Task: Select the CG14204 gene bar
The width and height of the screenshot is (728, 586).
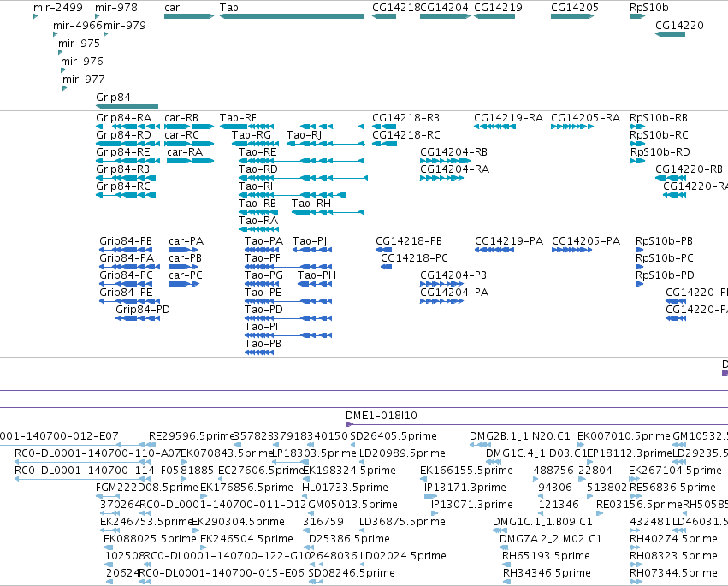Action: 445,16
